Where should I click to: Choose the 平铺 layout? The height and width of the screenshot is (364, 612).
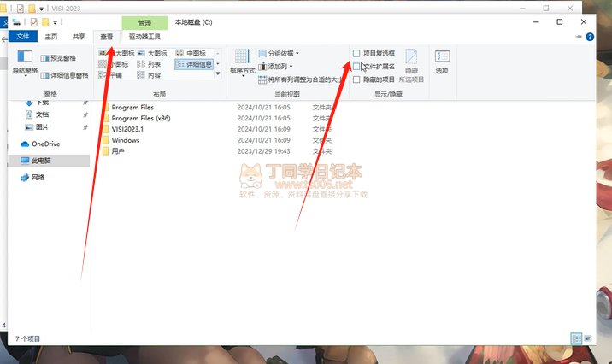(x=110, y=75)
